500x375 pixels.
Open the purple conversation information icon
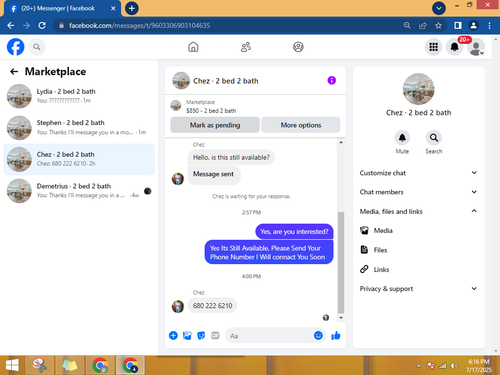pos(331,80)
